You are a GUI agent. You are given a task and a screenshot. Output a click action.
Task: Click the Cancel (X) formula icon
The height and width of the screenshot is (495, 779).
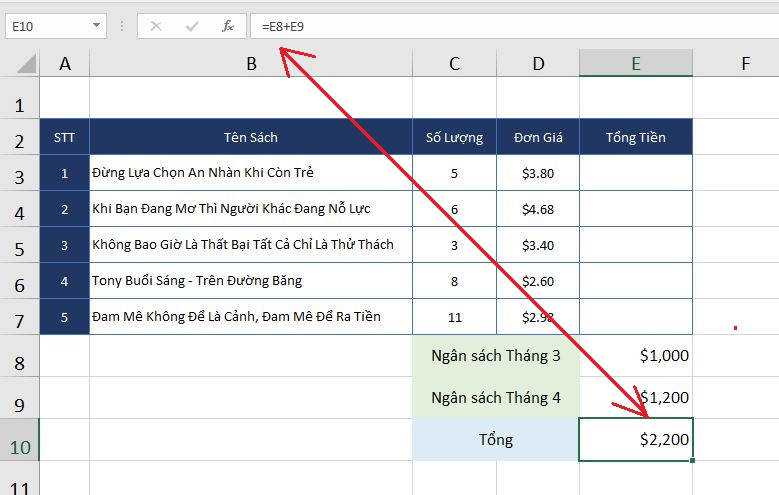pyautogui.click(x=156, y=26)
